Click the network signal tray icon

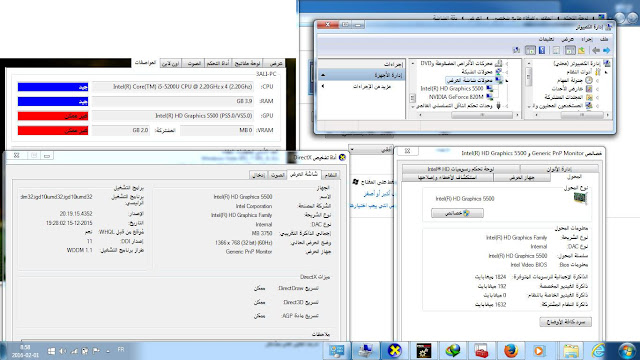74,351
